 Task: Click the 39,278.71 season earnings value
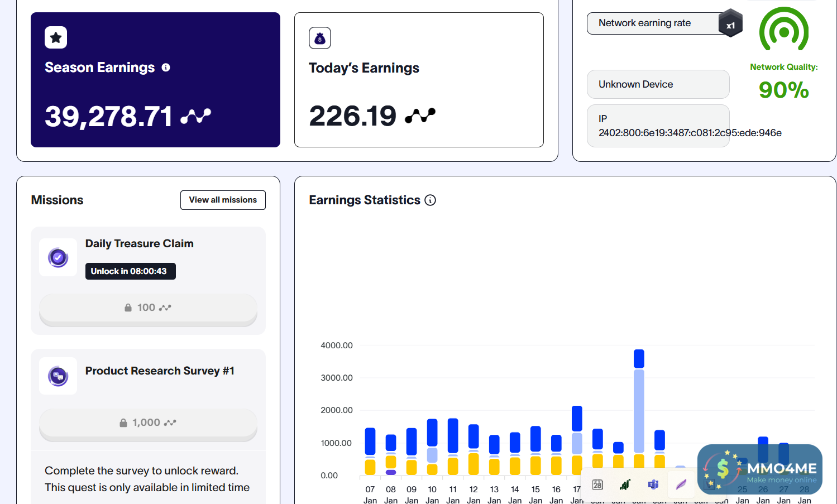pos(109,116)
